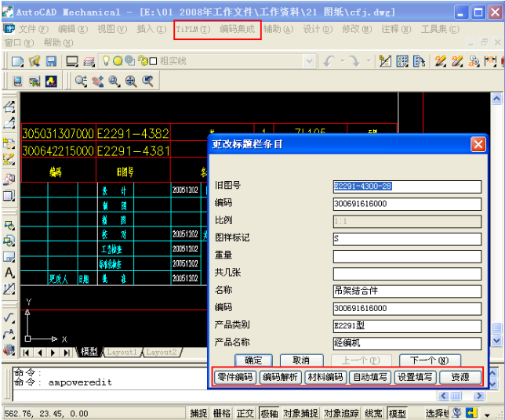
Task: Expand the layer dropdown showing 粗实线
Action: pos(309,61)
